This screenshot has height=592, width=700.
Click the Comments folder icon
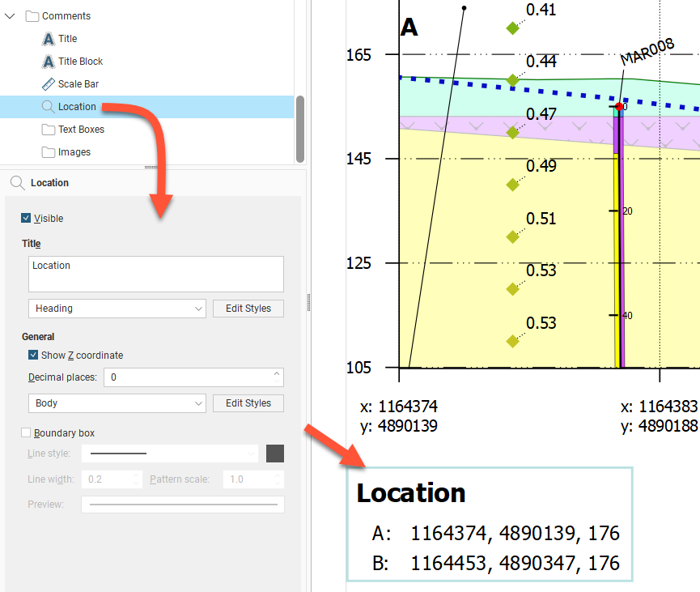coord(32,16)
